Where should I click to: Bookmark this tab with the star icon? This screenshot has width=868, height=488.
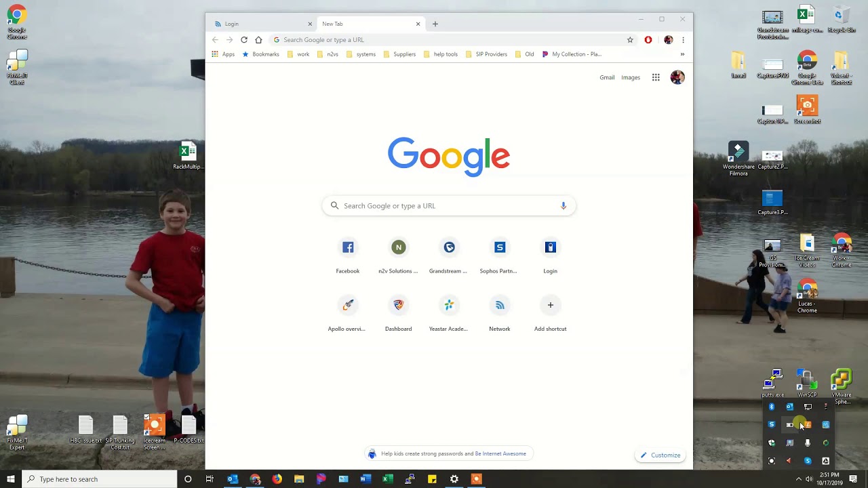tap(630, 40)
